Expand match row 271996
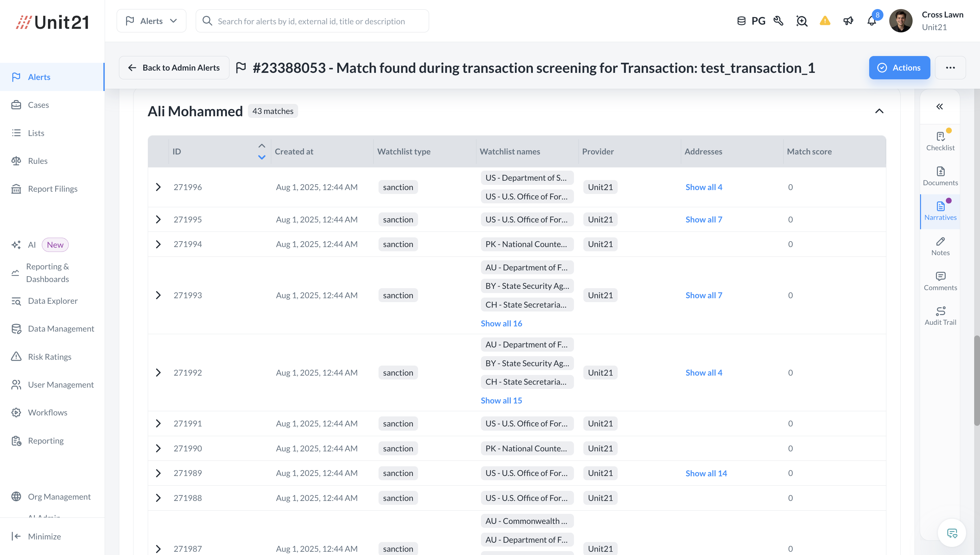980x555 pixels. click(x=158, y=187)
